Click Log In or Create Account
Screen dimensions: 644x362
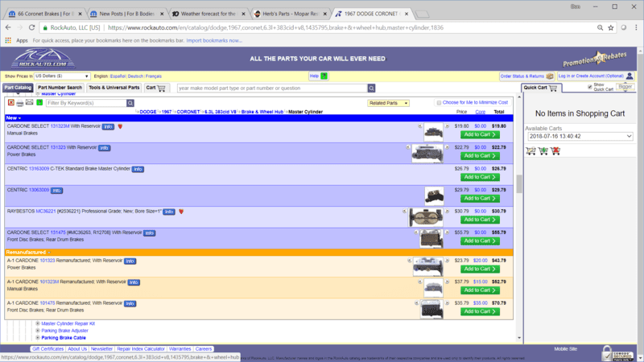coord(596,76)
